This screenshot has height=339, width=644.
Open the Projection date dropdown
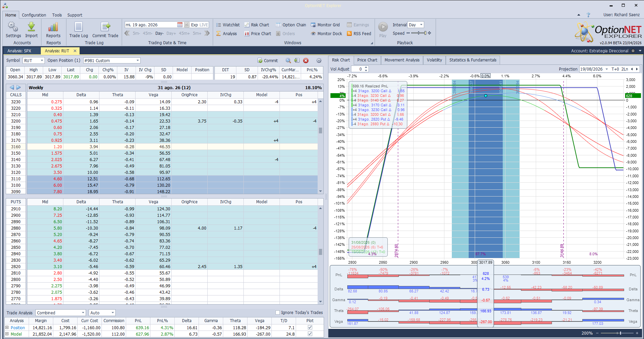(x=607, y=69)
